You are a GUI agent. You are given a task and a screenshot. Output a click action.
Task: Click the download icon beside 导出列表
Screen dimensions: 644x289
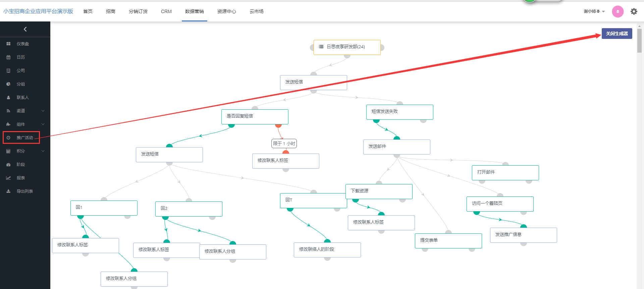click(x=8, y=191)
